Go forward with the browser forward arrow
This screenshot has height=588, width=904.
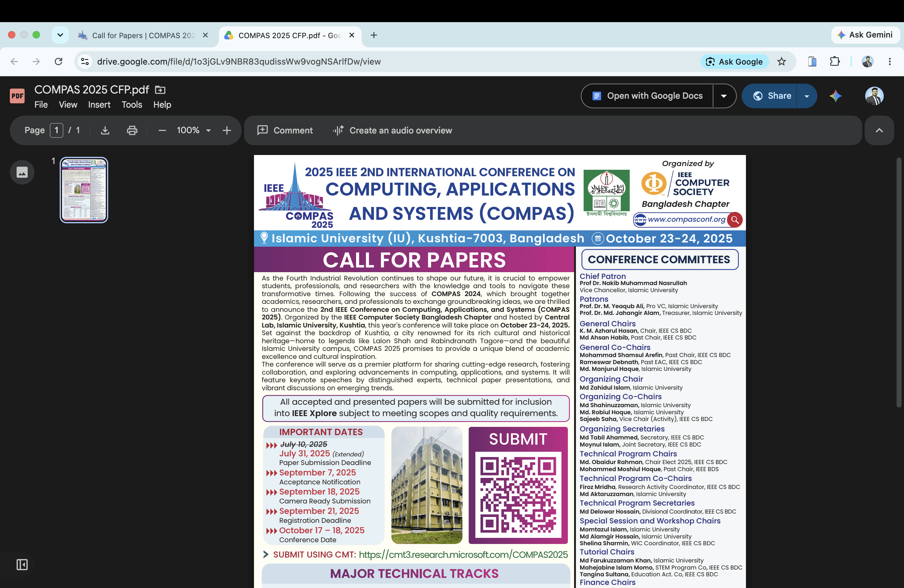pyautogui.click(x=36, y=62)
